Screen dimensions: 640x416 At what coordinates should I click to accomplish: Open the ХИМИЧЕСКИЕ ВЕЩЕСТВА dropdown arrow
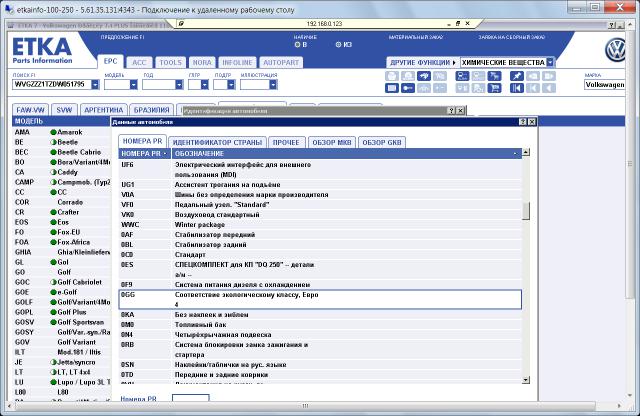550,62
